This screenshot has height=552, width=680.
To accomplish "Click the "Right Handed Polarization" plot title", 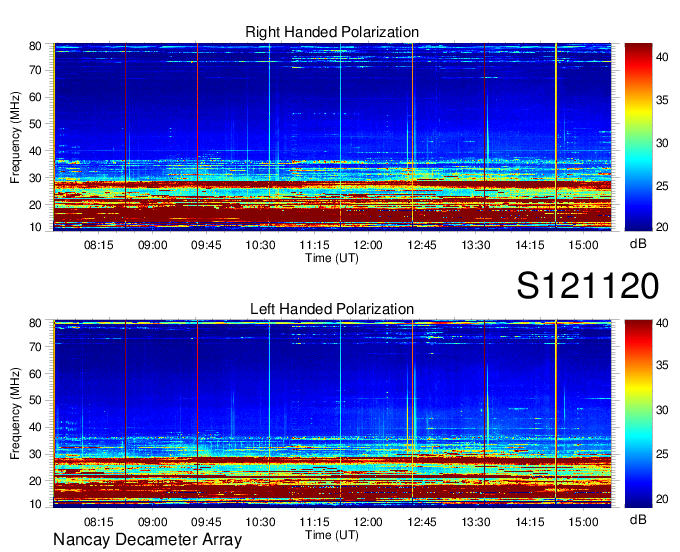I will pyautogui.click(x=332, y=32).
